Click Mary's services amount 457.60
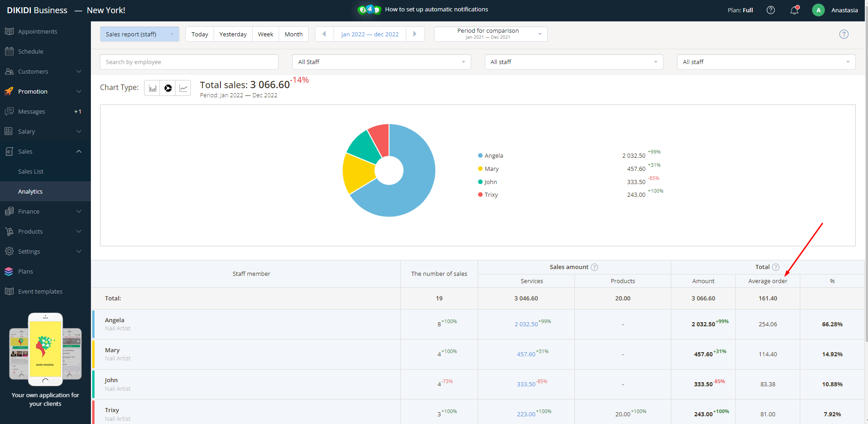This screenshot has height=424, width=868. click(x=526, y=354)
